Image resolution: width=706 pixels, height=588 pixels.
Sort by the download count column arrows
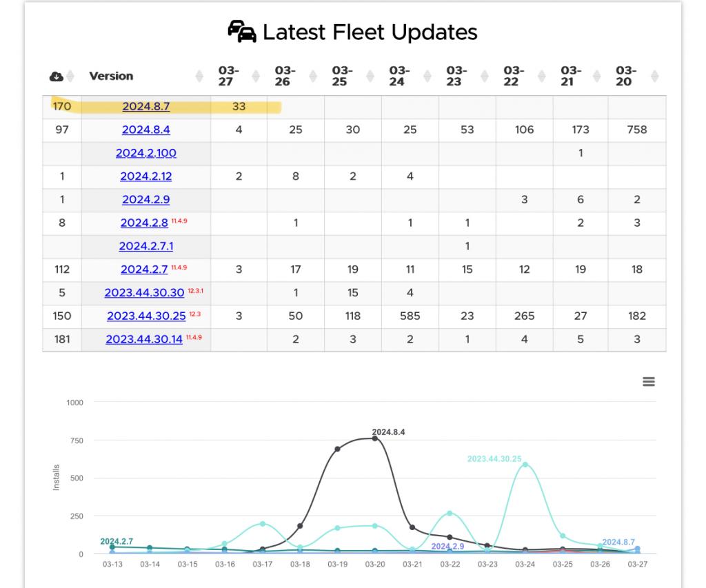point(70,76)
